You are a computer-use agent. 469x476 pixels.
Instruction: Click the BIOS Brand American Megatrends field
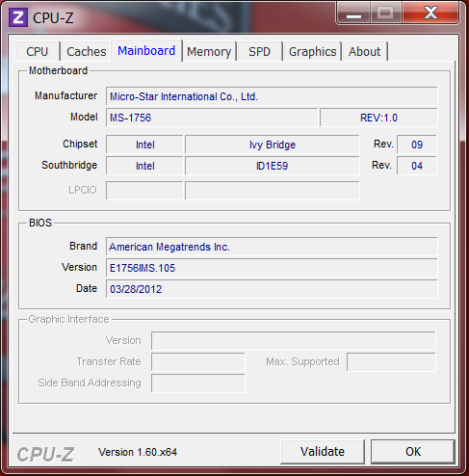coord(272,247)
